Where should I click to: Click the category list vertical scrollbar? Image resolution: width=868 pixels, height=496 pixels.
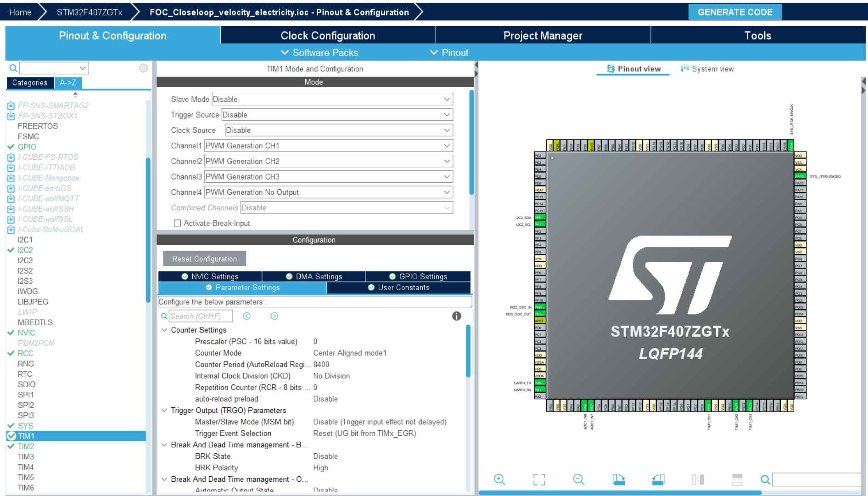pos(148,230)
